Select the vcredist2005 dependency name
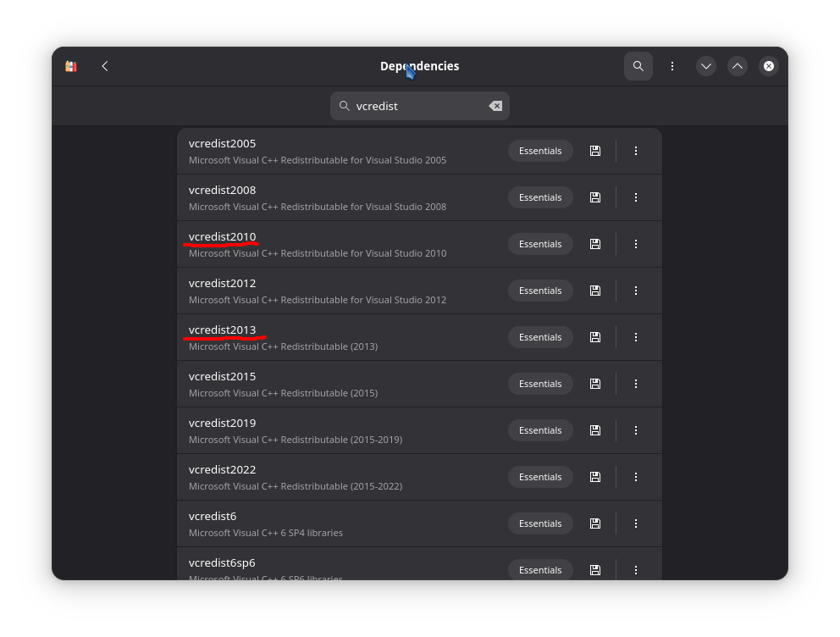Image resolution: width=840 pixels, height=637 pixels. click(x=223, y=144)
